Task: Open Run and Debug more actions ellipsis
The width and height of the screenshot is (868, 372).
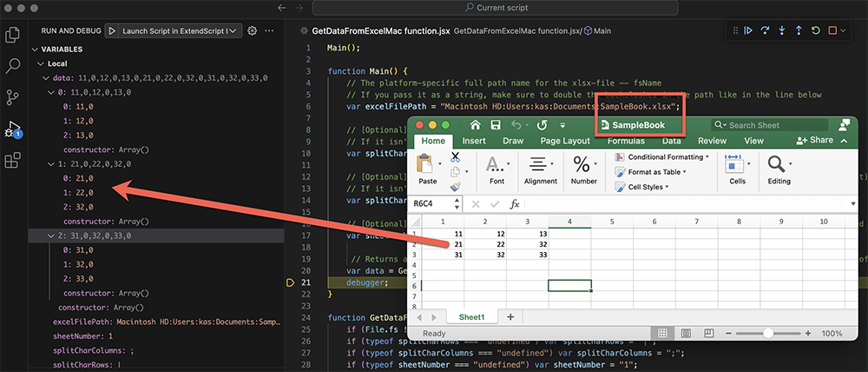Action: [270, 31]
